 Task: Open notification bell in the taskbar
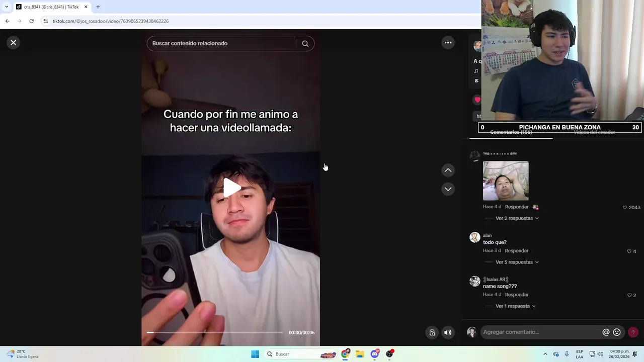pyautogui.click(x=635, y=354)
